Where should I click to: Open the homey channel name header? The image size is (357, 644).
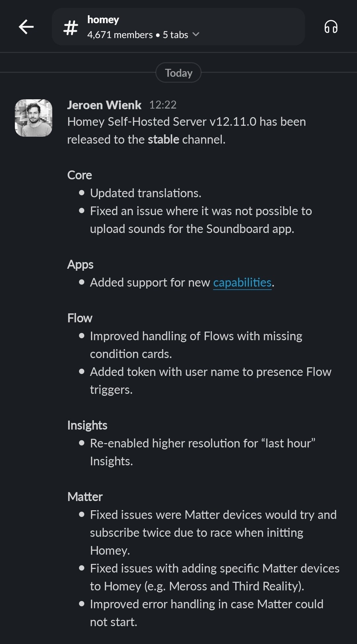click(x=103, y=20)
